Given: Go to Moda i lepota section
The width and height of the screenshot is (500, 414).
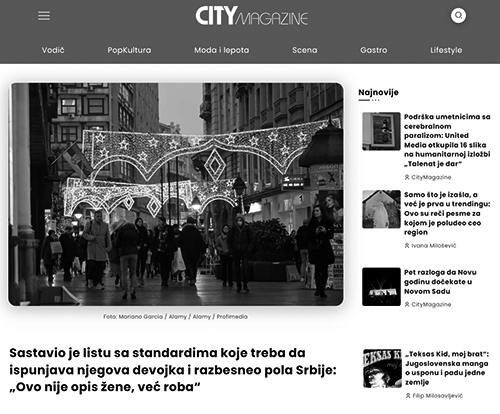Looking at the screenshot, I should [x=222, y=50].
